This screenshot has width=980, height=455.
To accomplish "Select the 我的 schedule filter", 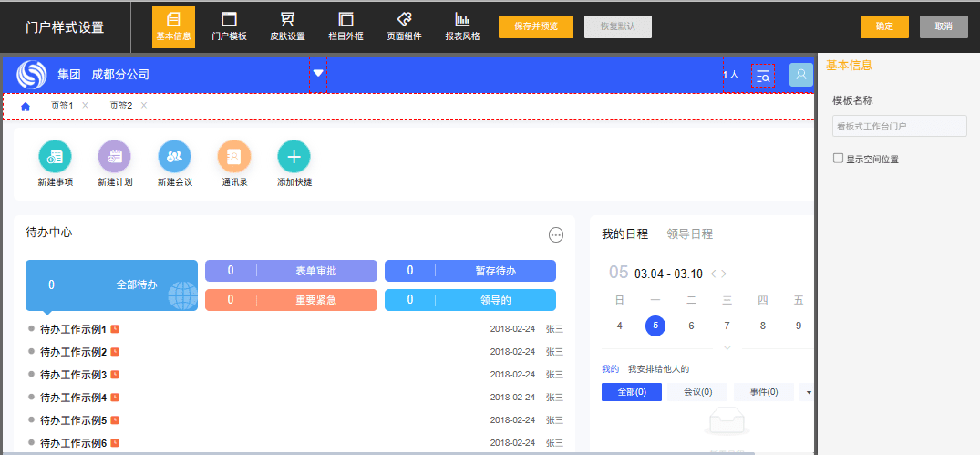I will point(610,369).
